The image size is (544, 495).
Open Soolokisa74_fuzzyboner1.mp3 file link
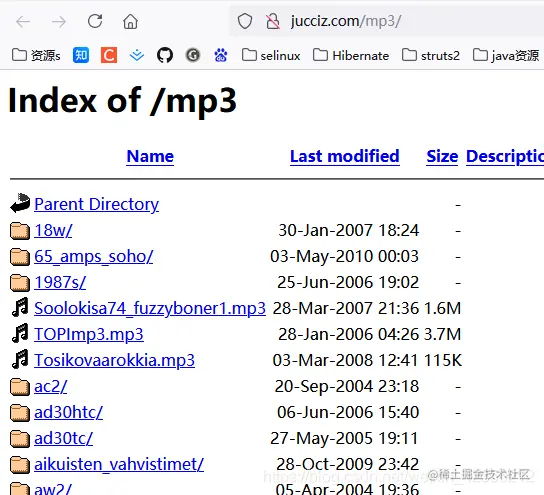(x=150, y=308)
